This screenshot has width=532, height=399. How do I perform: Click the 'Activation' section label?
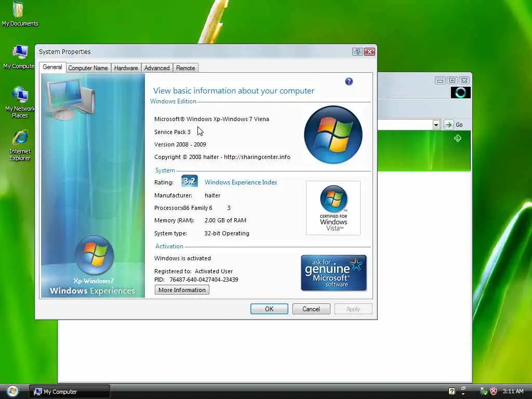coord(169,246)
